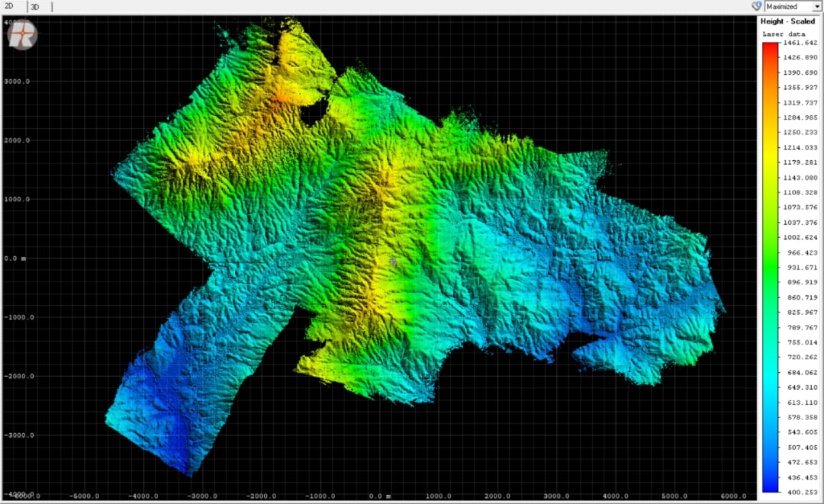Click the Height - Scaled legend title
The width and height of the screenshot is (824, 504).
tap(787, 21)
